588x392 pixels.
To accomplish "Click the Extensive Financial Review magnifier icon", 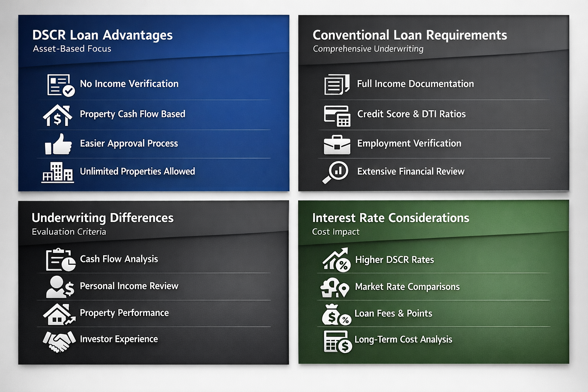I will [335, 172].
